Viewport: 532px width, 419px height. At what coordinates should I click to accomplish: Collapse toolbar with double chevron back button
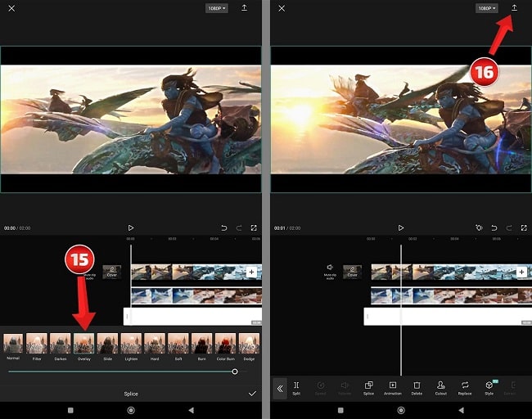(x=280, y=389)
